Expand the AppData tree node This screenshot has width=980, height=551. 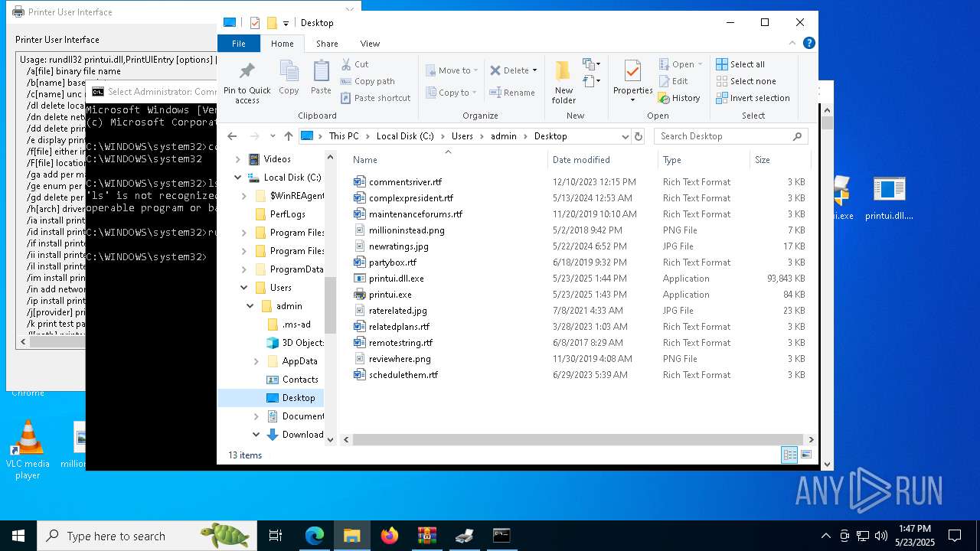(256, 361)
